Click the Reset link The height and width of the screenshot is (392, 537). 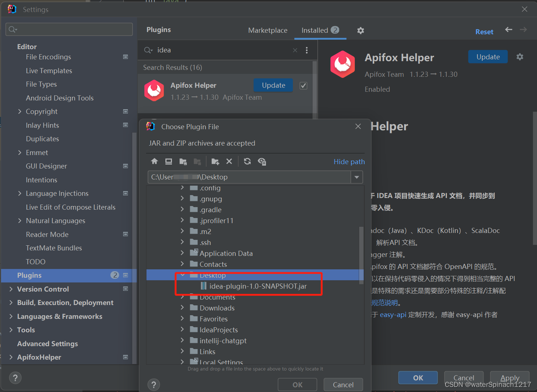tap(484, 32)
